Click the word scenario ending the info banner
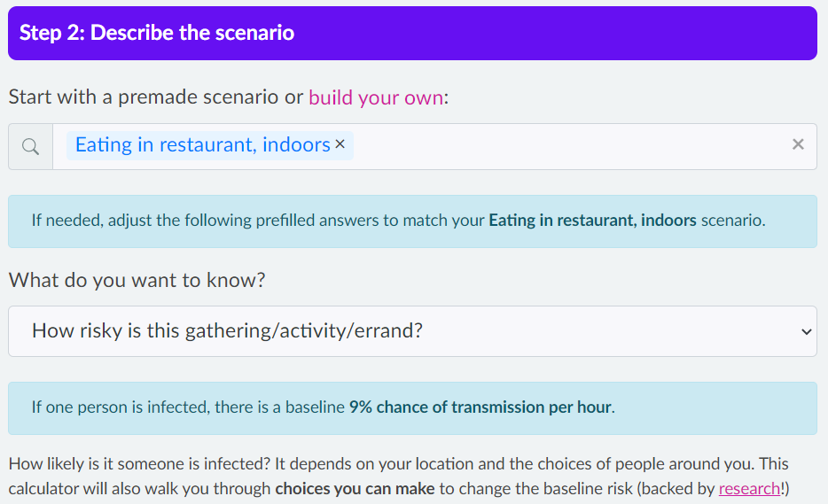Image resolution: width=828 pixels, height=504 pixels. (x=731, y=220)
